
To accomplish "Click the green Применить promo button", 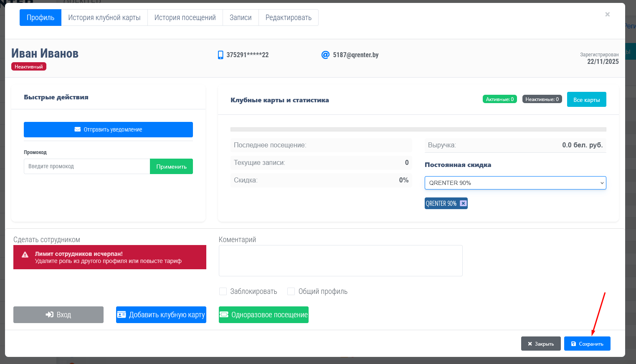I will pos(171,167).
